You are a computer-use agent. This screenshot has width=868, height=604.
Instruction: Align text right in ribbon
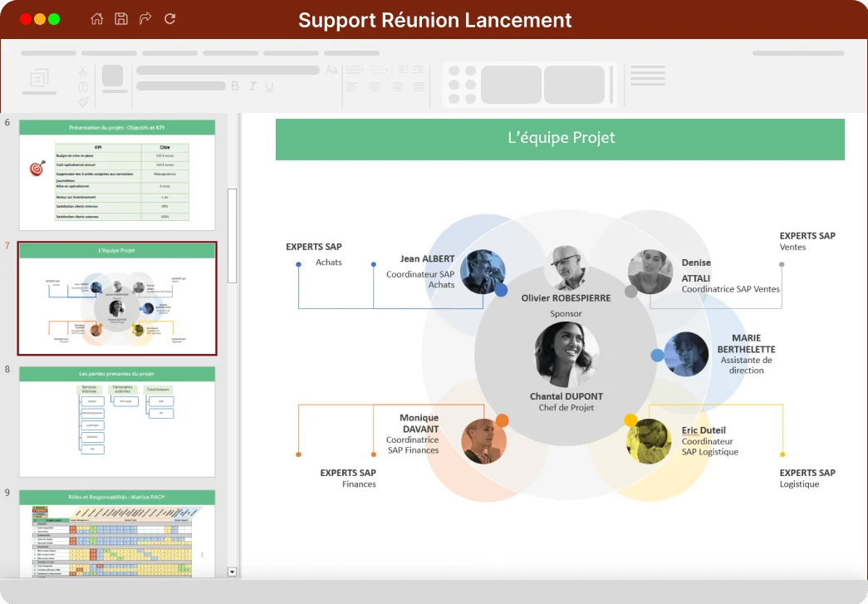coord(397,87)
